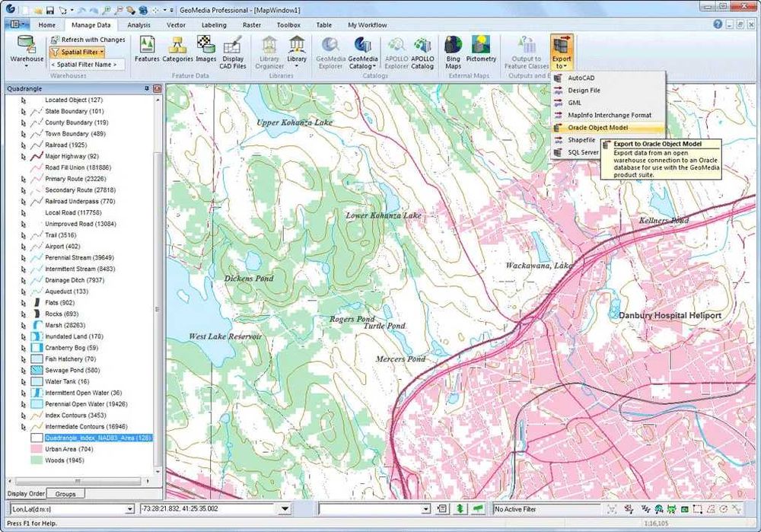The height and width of the screenshot is (532, 761).
Task: Switch to the Analysis ribbon tab
Action: pos(139,25)
